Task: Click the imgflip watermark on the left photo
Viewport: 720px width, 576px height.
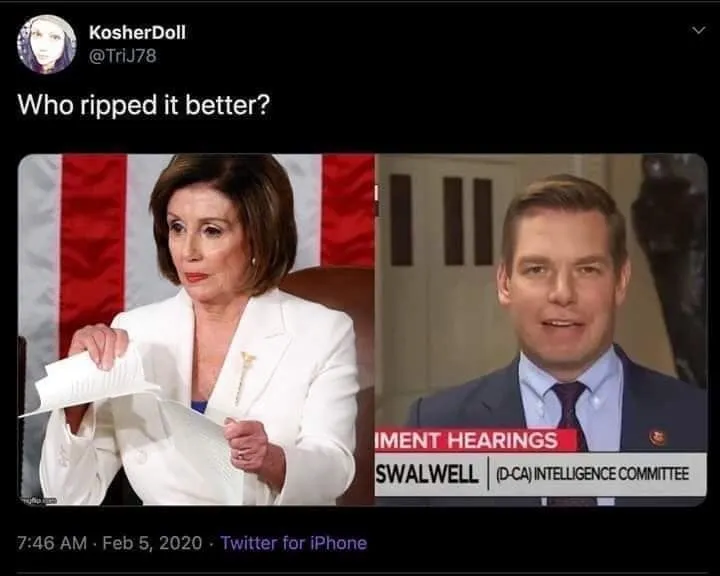Action: click(39, 500)
